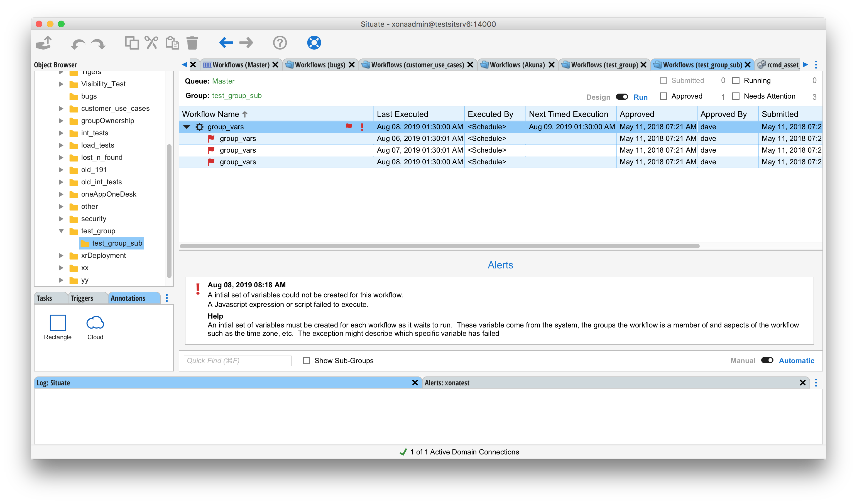Check the Needs Attention filter
This screenshot has height=504, width=857.
pyautogui.click(x=736, y=96)
